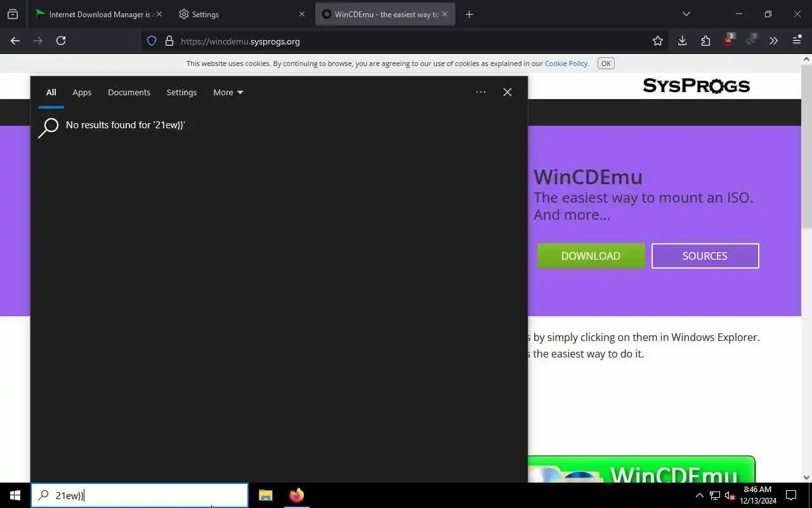Select the WinCDEmu tab
The height and width of the screenshot is (508, 812).
pyautogui.click(x=385, y=14)
